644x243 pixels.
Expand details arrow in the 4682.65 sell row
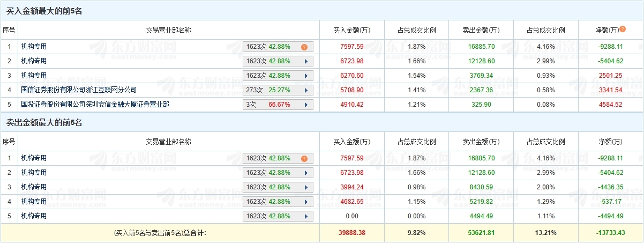[x=306, y=202]
